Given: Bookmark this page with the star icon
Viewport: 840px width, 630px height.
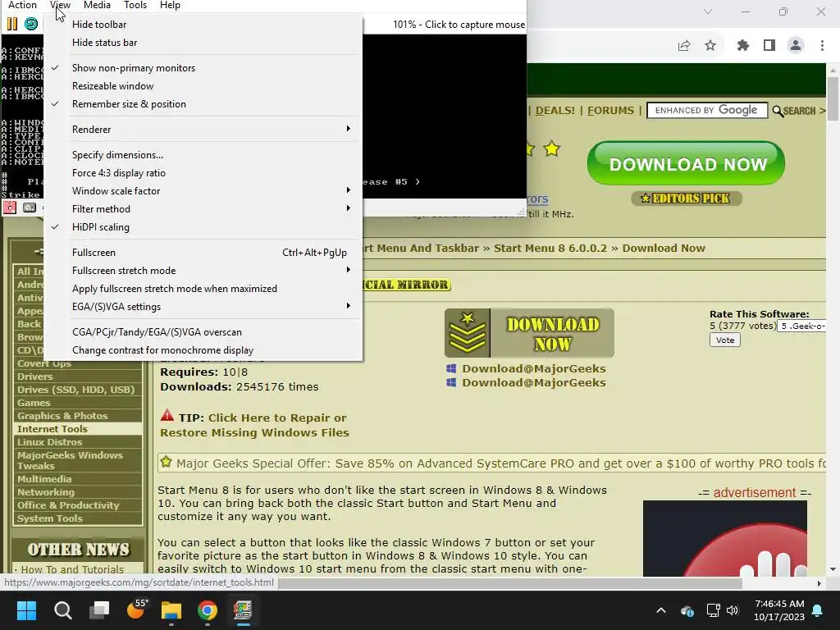Looking at the screenshot, I should 710,46.
